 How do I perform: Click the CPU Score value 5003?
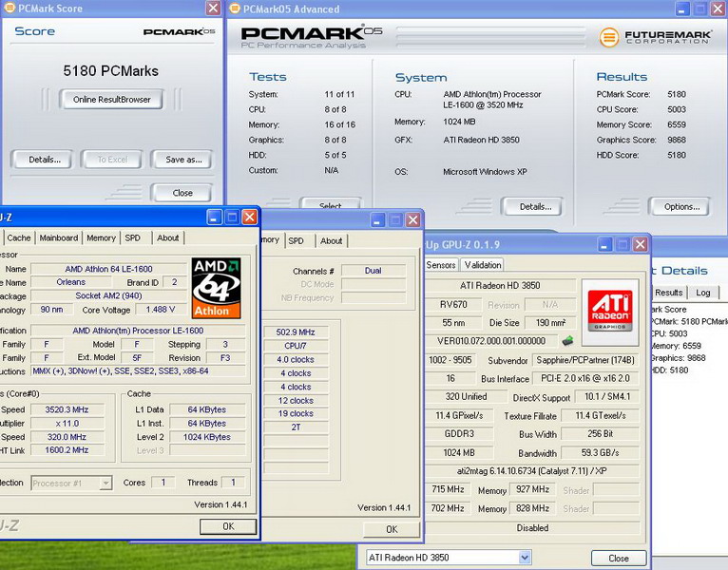coord(677,109)
